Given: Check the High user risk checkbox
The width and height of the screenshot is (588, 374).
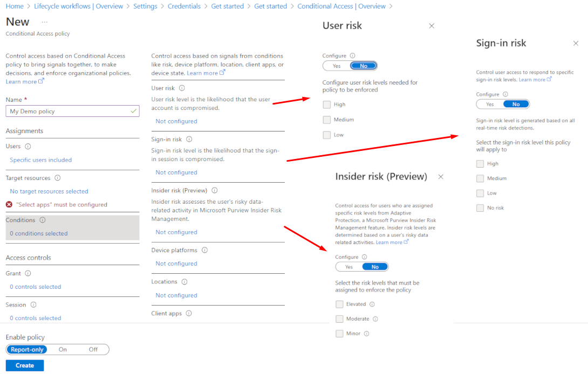Looking at the screenshot, I should coord(327,105).
